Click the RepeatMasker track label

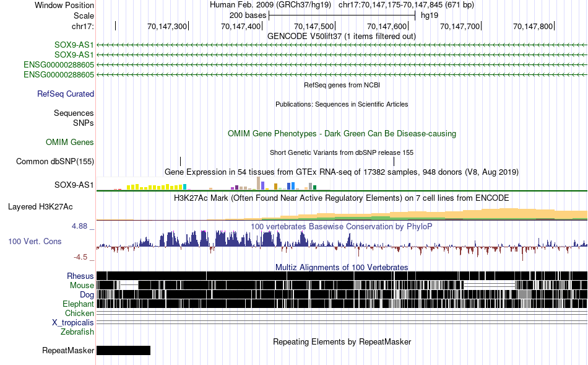(x=68, y=350)
